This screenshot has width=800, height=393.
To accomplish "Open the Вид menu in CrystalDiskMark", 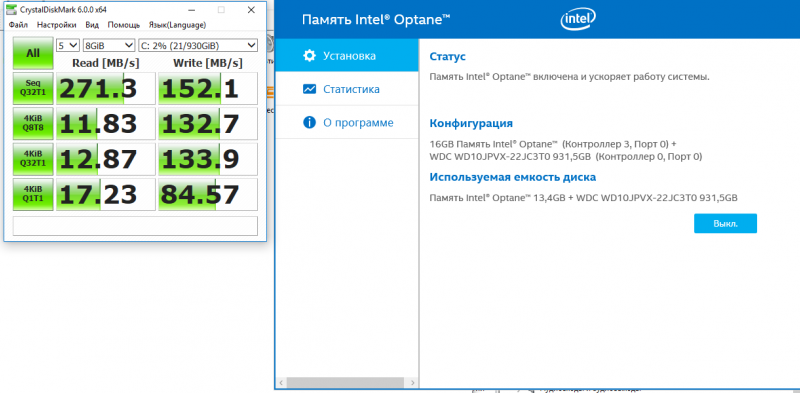I will pos(92,24).
